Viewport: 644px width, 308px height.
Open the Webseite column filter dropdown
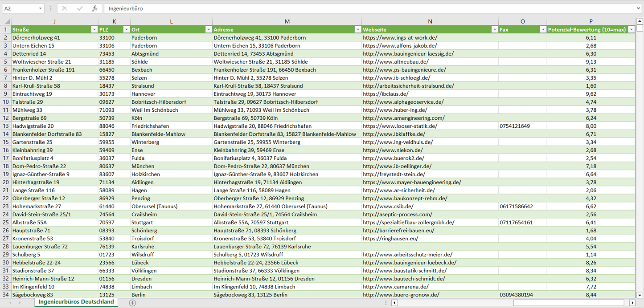494,29
